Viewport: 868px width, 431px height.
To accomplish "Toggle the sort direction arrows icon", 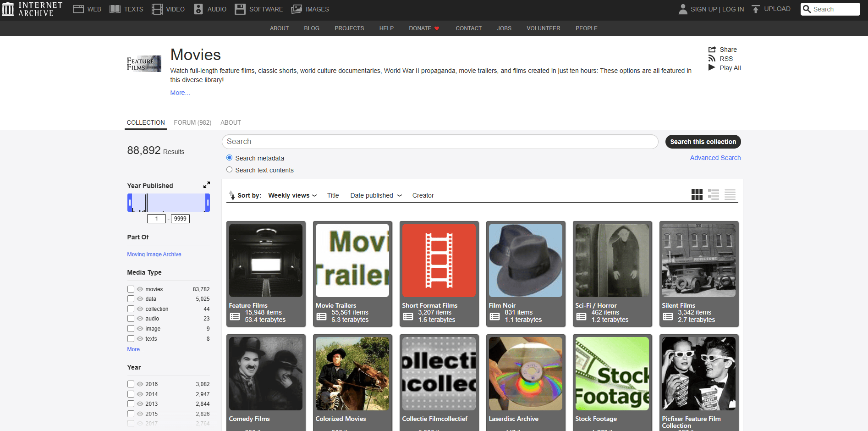I will point(232,195).
